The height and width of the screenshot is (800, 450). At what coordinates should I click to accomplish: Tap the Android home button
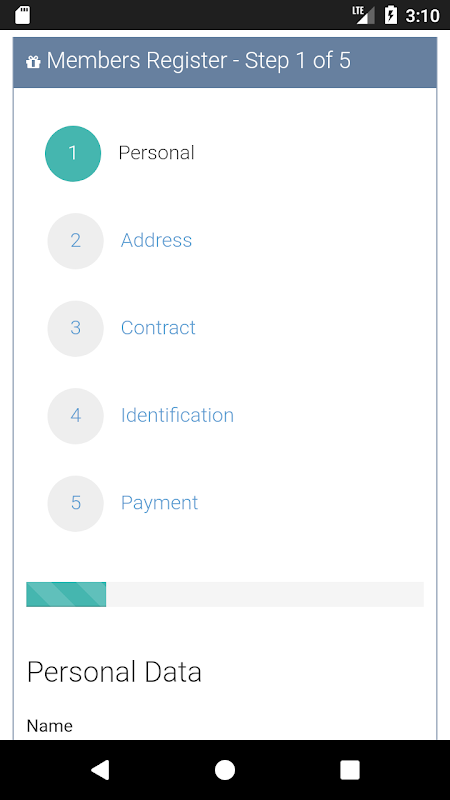[225, 770]
